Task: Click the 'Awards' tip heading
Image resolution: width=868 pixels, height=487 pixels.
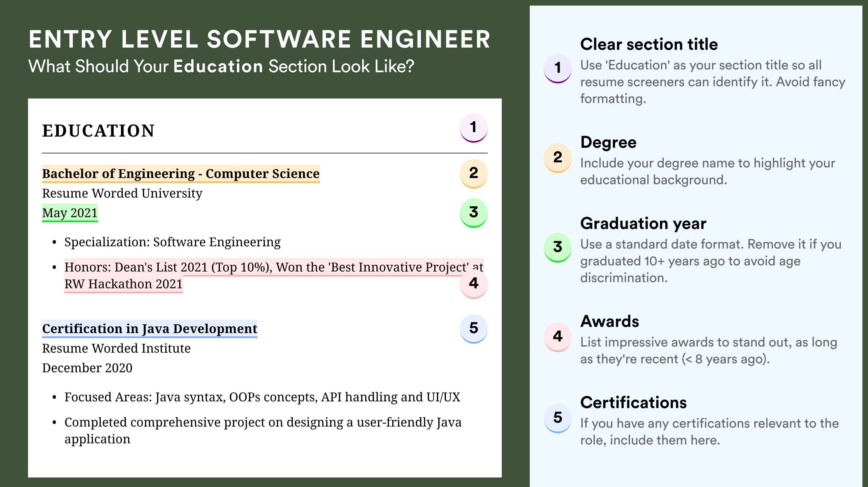Action: 610,321
